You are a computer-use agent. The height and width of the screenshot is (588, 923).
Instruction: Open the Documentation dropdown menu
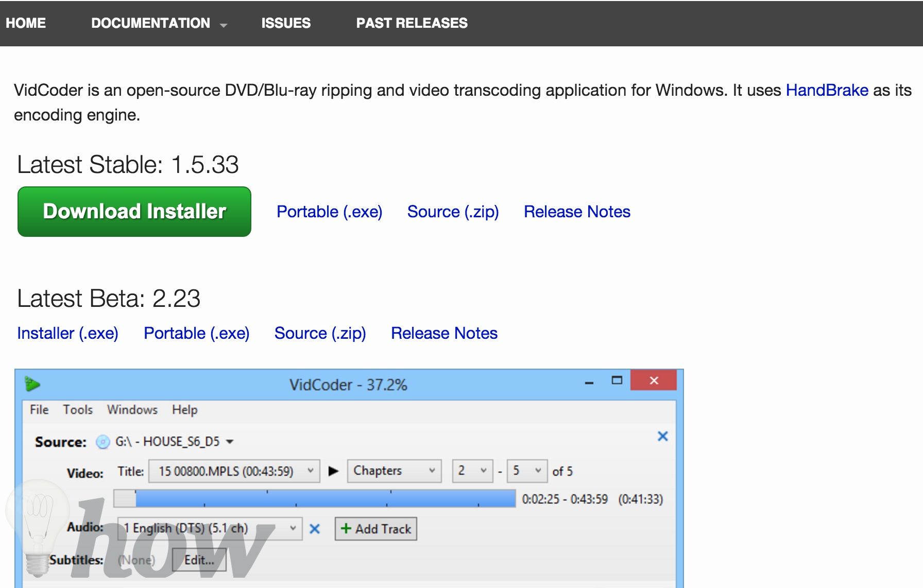coord(159,23)
